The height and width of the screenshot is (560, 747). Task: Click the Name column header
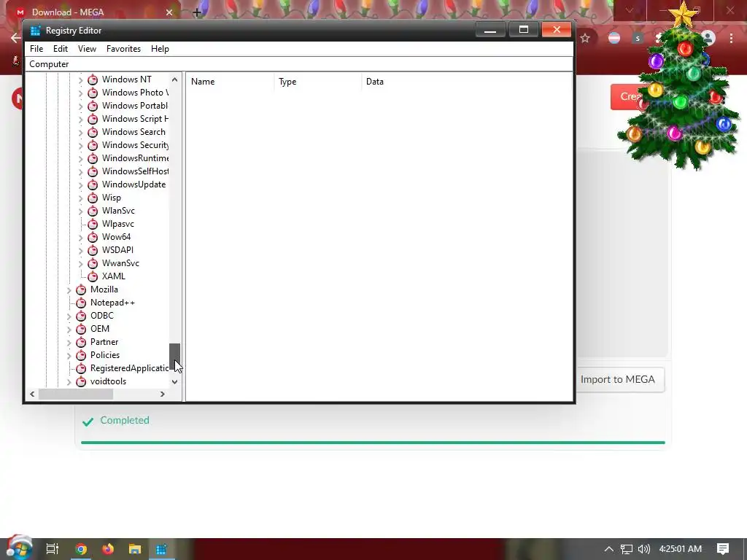[x=230, y=82]
